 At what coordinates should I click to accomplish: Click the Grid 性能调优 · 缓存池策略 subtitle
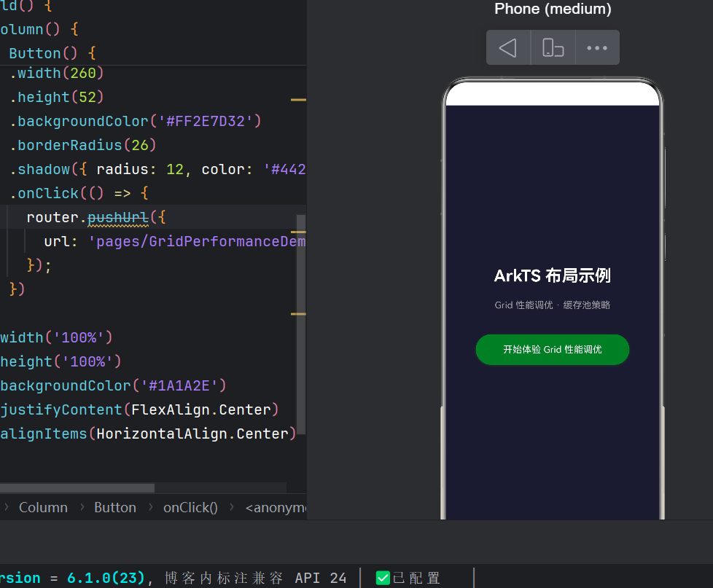click(x=553, y=305)
